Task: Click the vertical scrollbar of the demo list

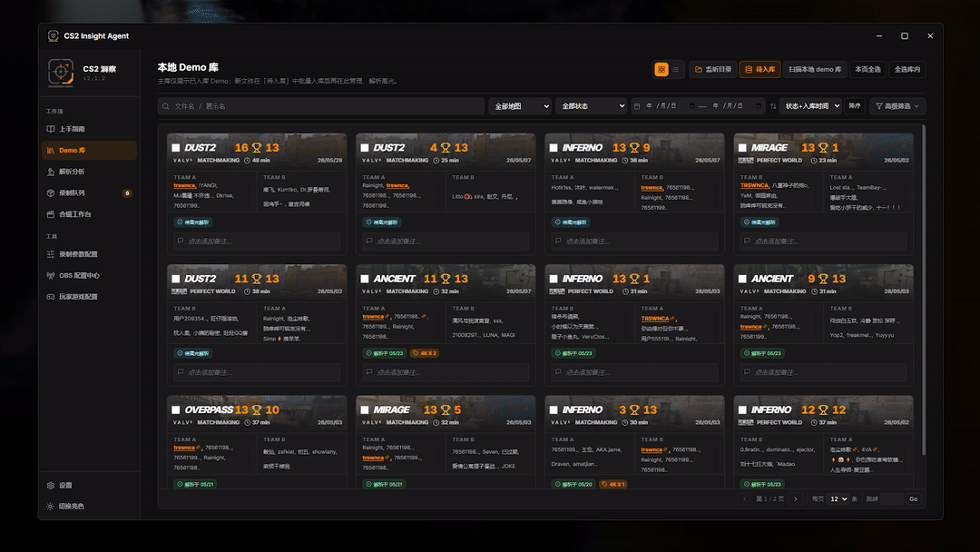Action: tap(923, 289)
